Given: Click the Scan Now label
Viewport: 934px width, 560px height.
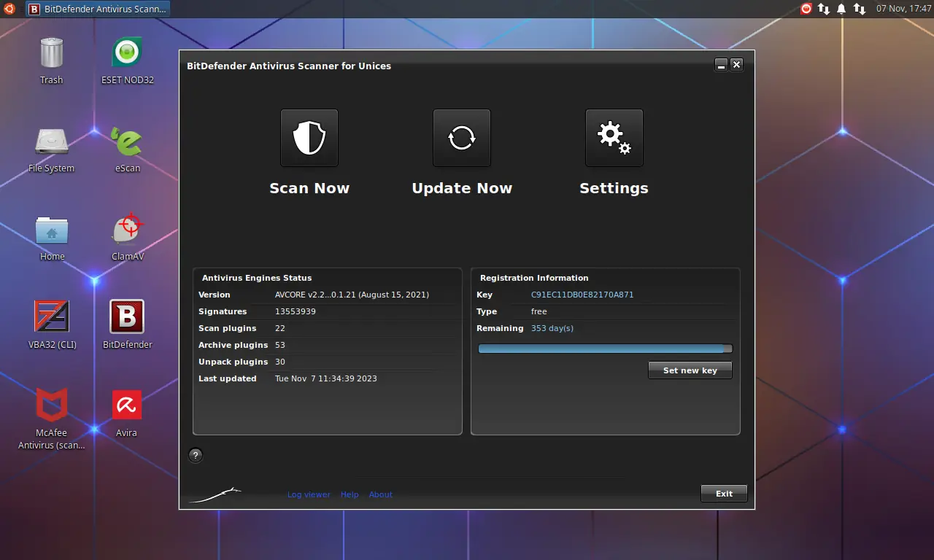Looking at the screenshot, I should click(x=309, y=188).
